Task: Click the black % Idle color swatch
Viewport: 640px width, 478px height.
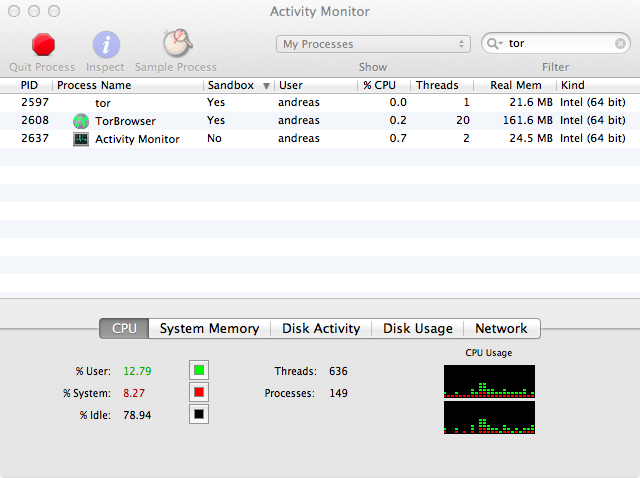Action: tap(199, 415)
